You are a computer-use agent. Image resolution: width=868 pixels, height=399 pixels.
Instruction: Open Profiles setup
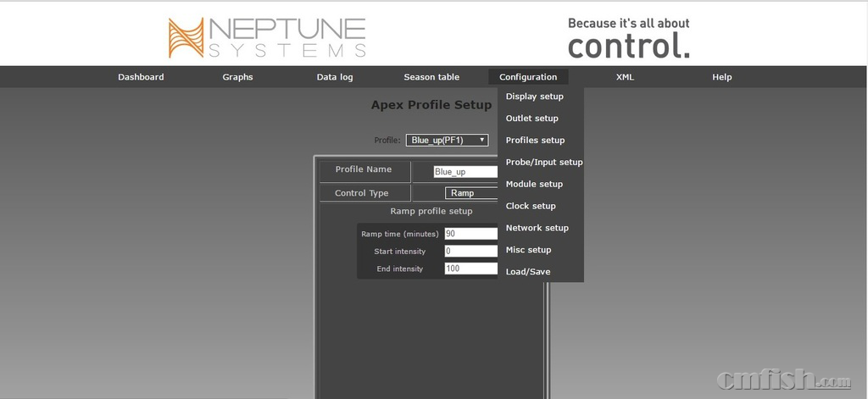coord(535,141)
